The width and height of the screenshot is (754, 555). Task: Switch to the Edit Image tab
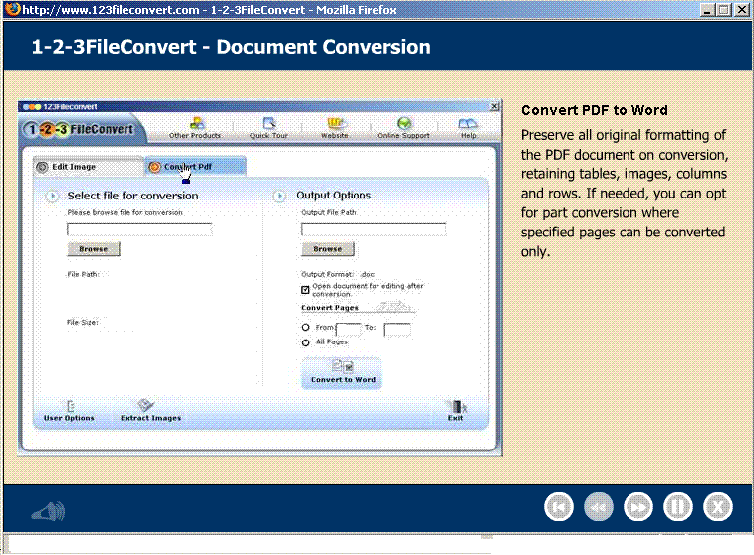pos(88,166)
